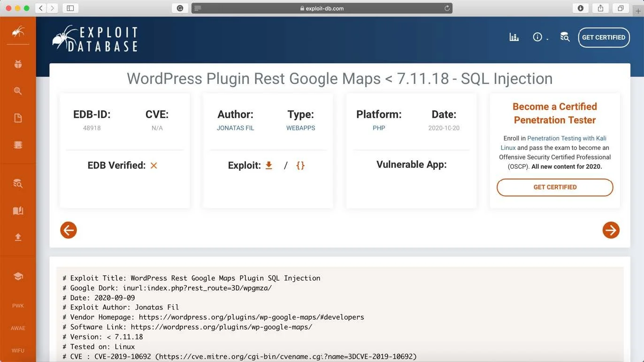Viewport: 644px width, 362px height.
Task: Open the WEBAPPS type link
Action: point(301,128)
